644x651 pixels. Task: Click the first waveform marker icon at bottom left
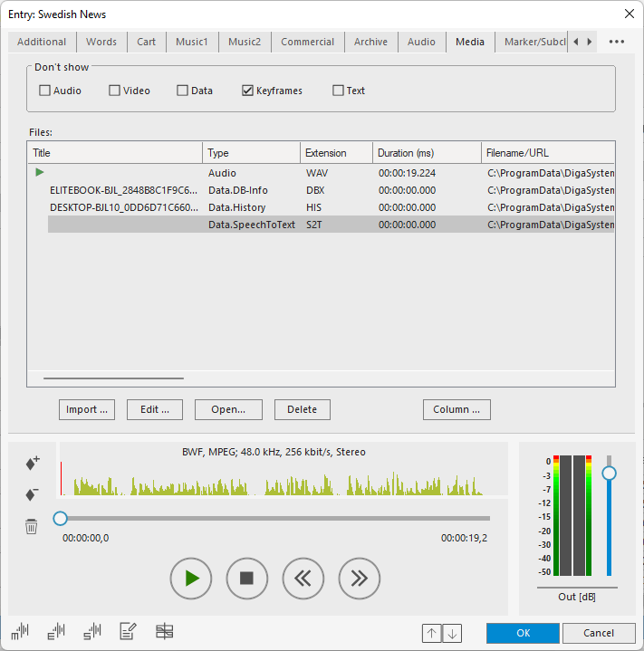pos(20,632)
